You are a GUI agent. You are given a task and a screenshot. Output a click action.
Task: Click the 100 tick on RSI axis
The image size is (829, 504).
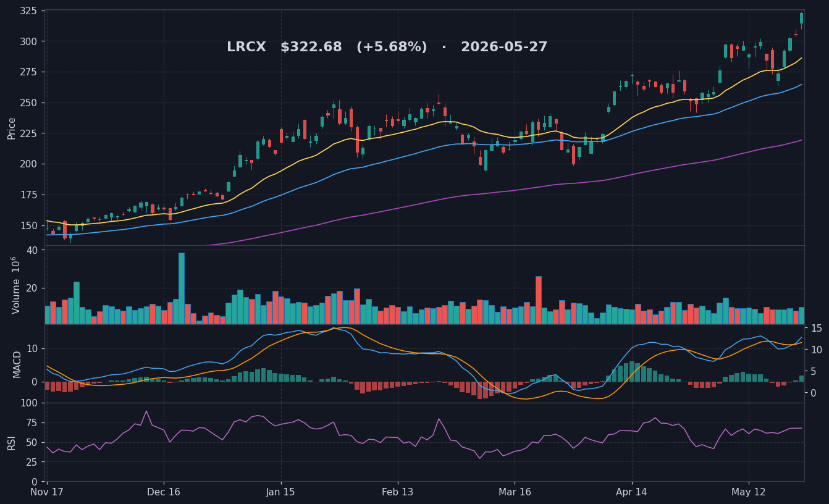(x=30, y=403)
